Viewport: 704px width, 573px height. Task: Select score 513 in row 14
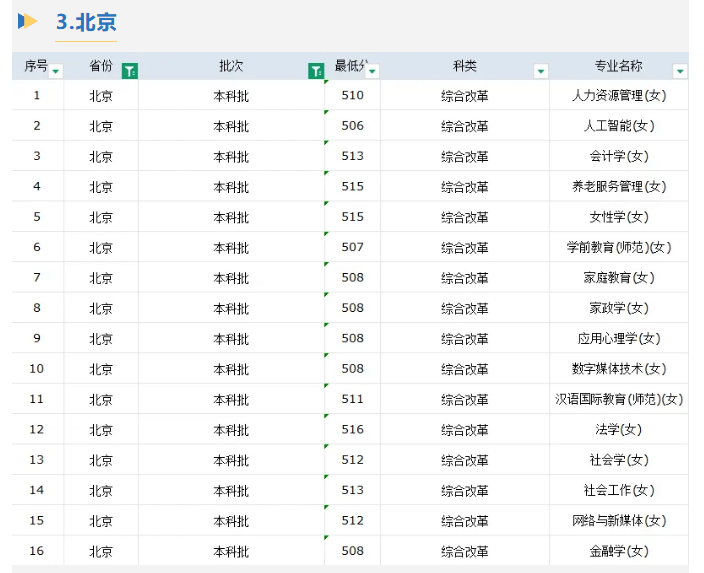click(352, 490)
